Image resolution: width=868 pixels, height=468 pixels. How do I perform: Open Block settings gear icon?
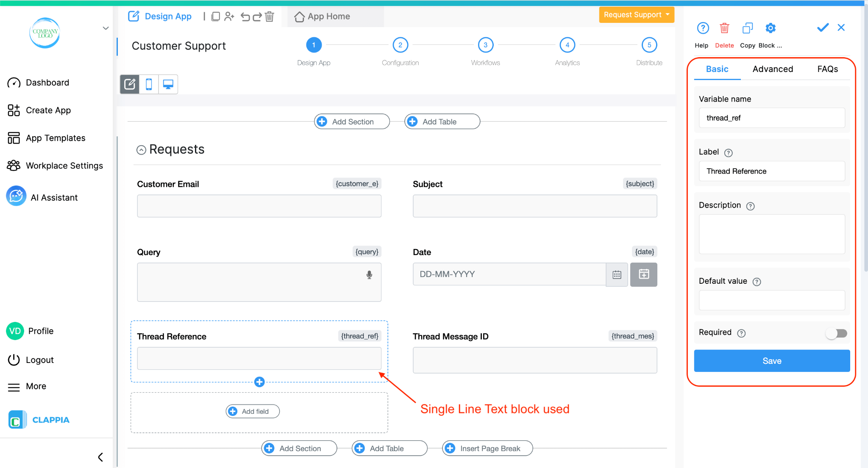pos(770,28)
